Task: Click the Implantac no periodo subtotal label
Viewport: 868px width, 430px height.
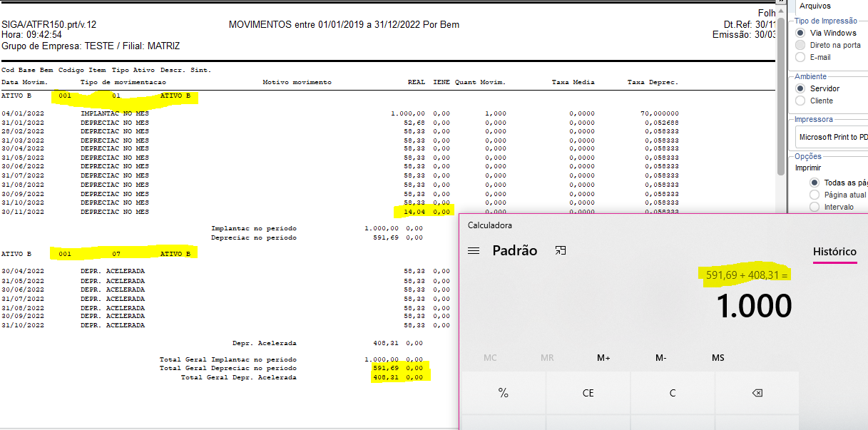Action: tap(253, 228)
